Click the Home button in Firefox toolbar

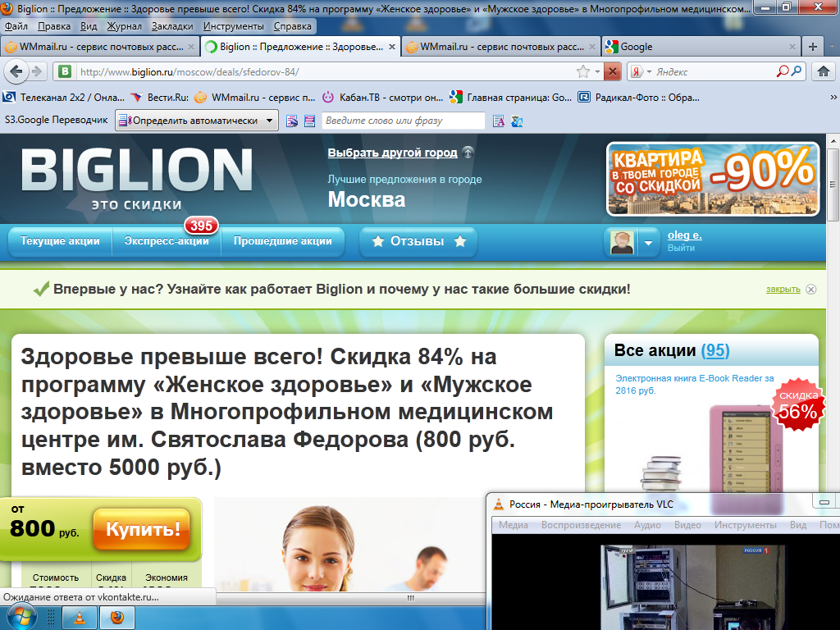point(824,71)
